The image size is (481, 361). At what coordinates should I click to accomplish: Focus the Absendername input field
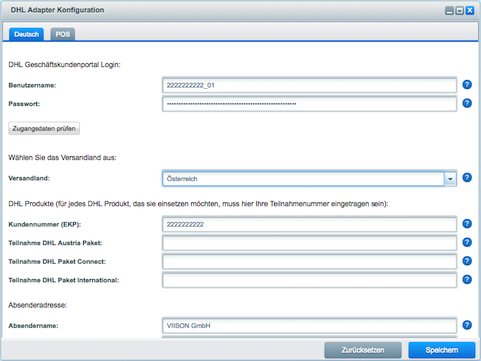click(309, 326)
